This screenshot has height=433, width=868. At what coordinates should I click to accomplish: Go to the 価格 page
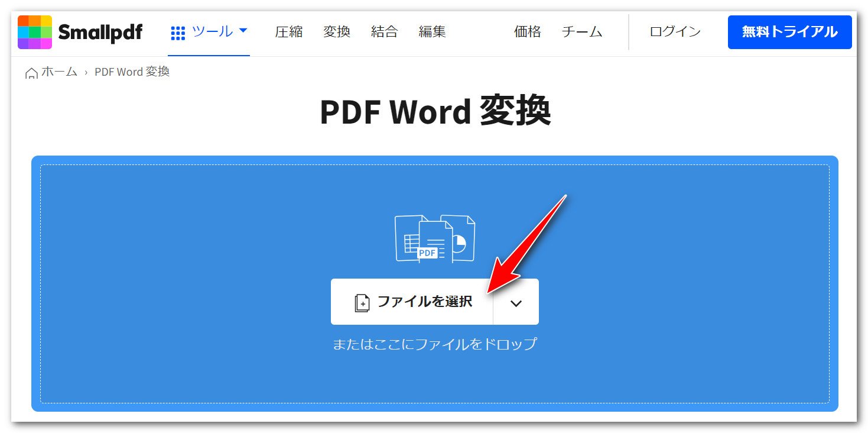pyautogui.click(x=528, y=32)
